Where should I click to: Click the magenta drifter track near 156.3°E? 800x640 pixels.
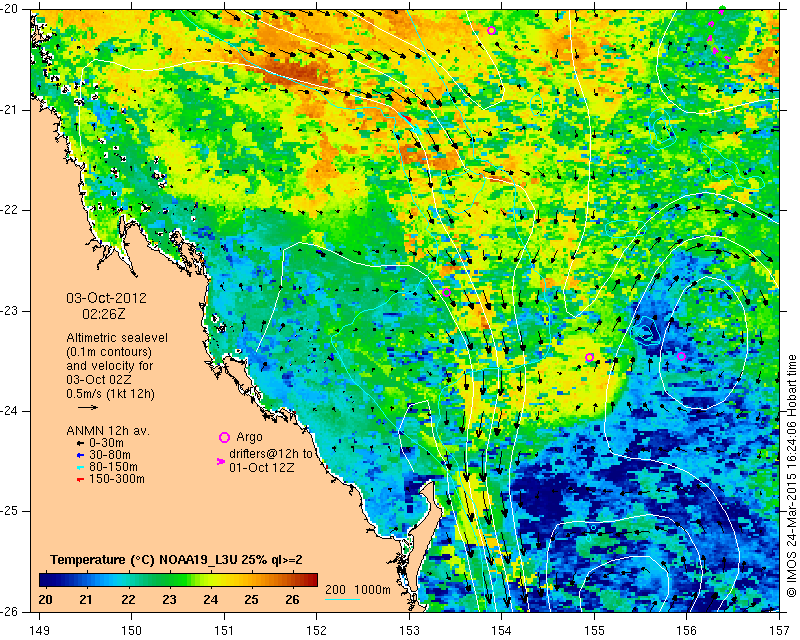(715, 37)
